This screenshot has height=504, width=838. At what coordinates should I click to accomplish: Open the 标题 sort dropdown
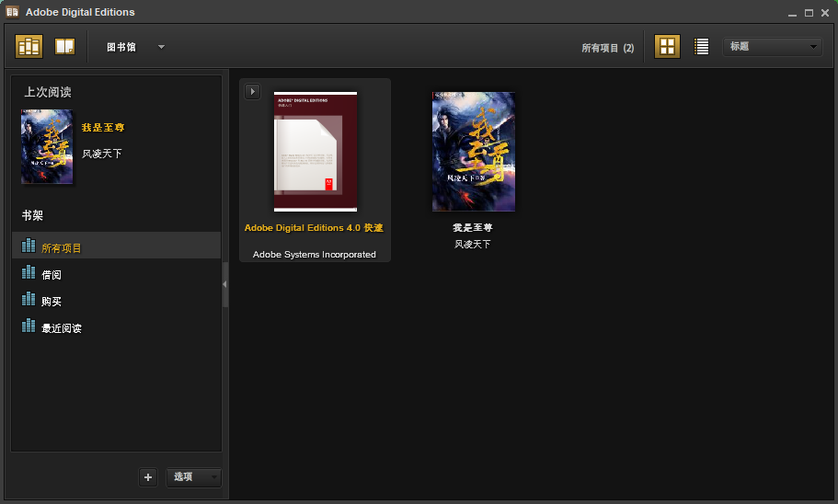pyautogui.click(x=773, y=47)
